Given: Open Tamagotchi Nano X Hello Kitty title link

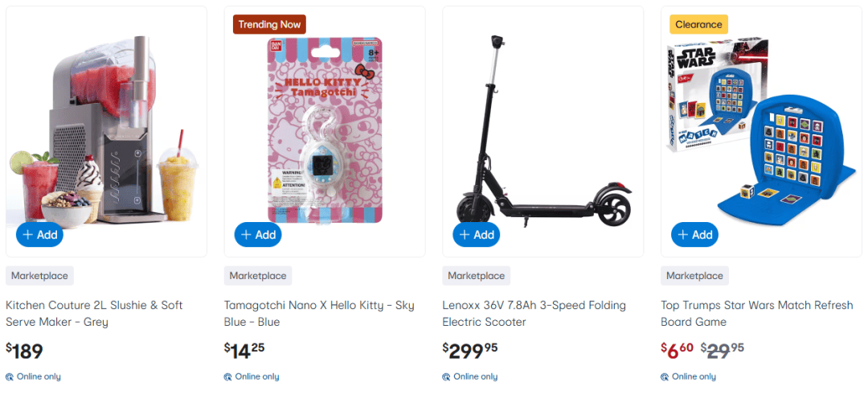Looking at the screenshot, I should tap(319, 314).
